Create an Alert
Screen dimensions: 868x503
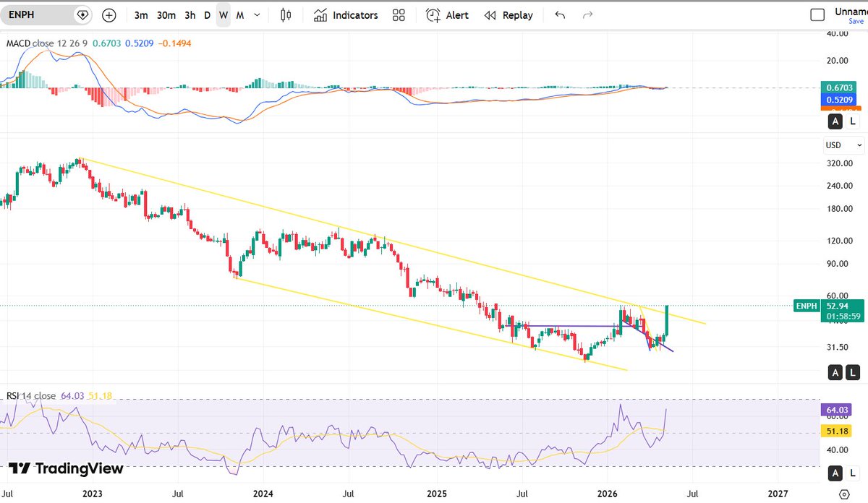pyautogui.click(x=447, y=15)
